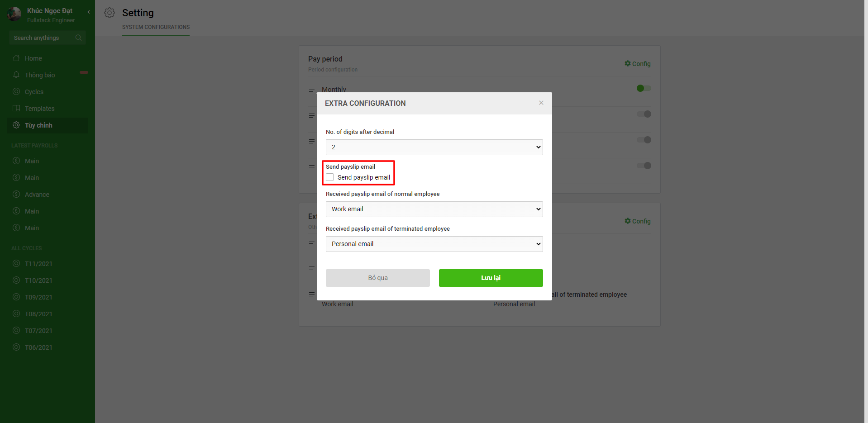Open the digits after decimal dropdown
Screen dimensions: 868x423
434,147
